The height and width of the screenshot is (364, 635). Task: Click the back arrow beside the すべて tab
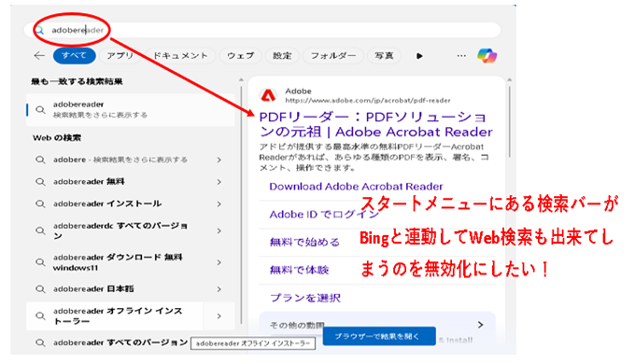[39, 55]
